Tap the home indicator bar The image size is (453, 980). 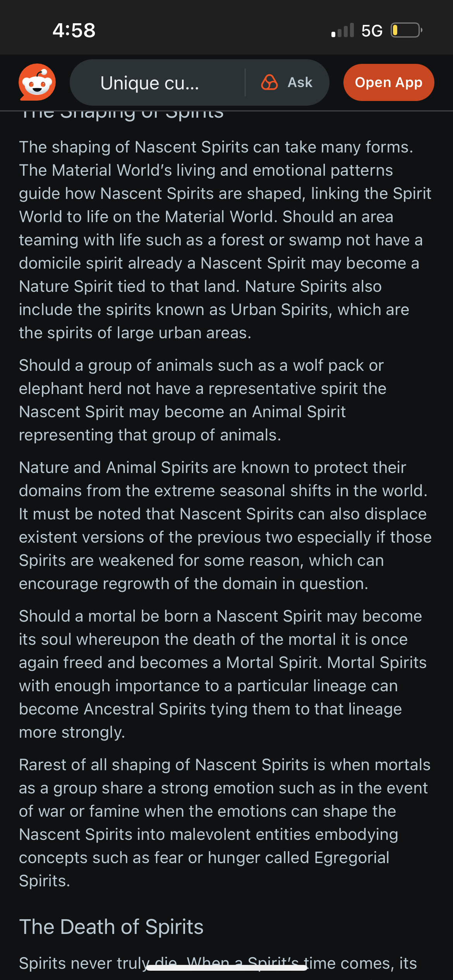tap(226, 968)
